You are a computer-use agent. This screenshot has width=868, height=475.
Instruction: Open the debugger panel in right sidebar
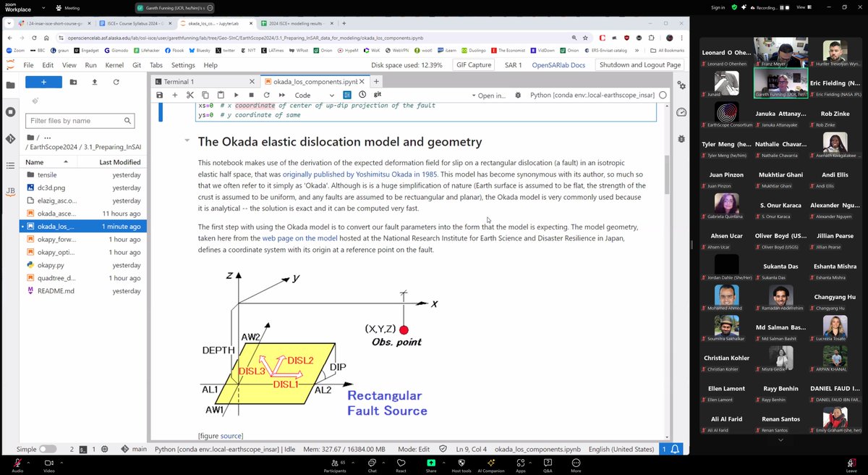pos(681,138)
